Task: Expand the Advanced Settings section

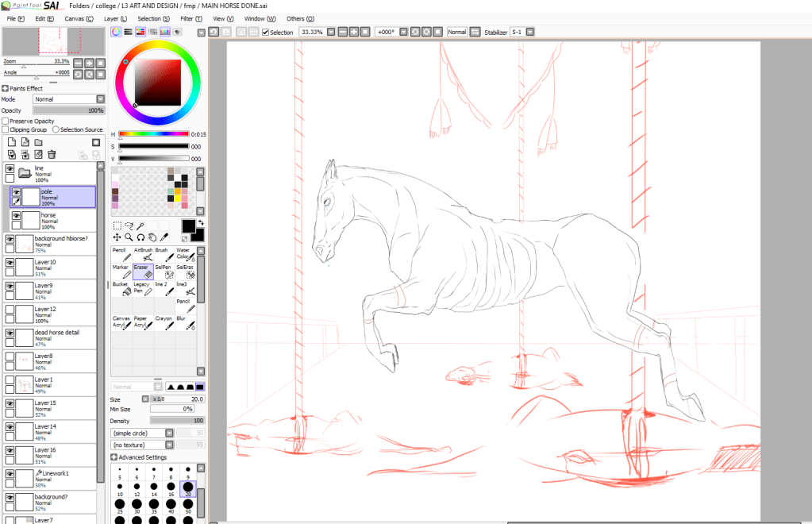Action: tap(114, 457)
